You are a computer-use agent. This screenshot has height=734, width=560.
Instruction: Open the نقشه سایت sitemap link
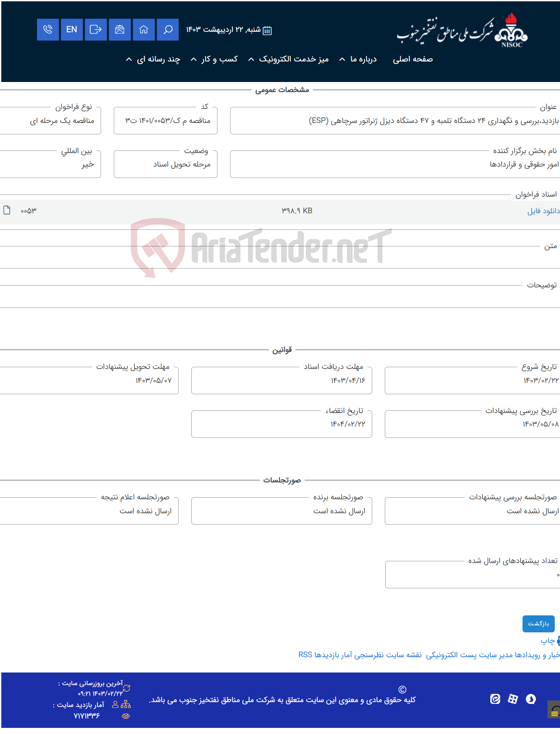[404, 655]
